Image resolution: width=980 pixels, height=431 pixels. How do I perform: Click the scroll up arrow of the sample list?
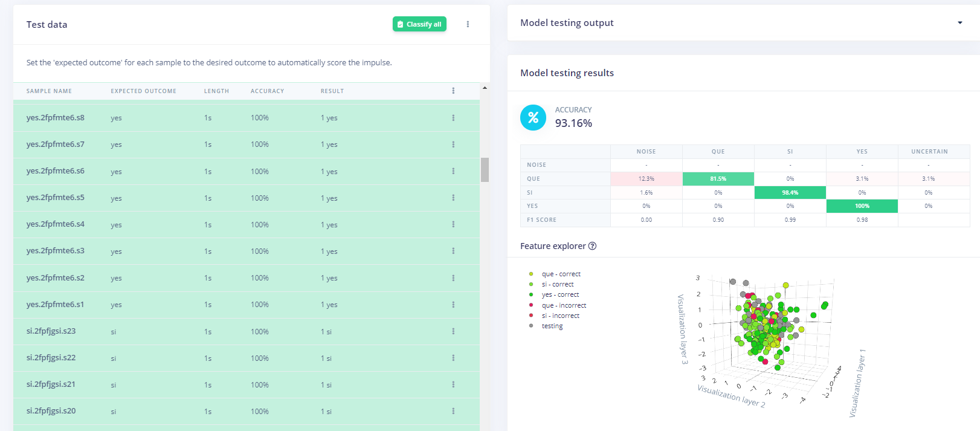(485, 88)
